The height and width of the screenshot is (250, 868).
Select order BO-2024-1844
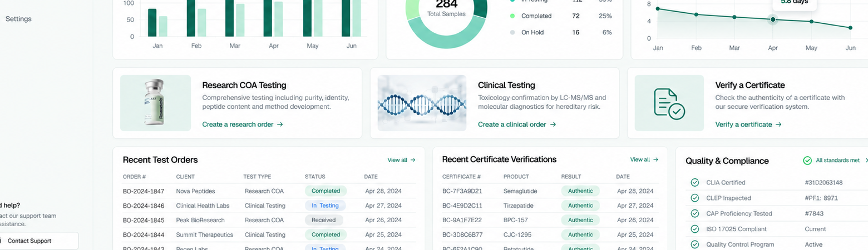(x=144, y=234)
